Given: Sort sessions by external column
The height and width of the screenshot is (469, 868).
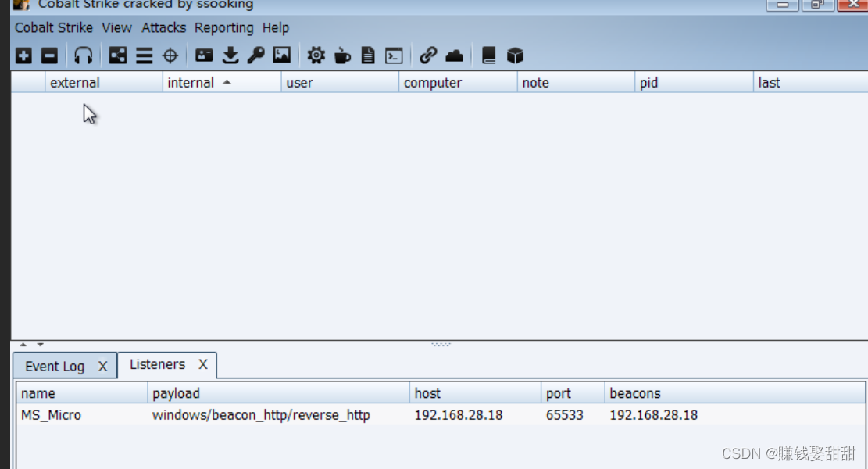Looking at the screenshot, I should pyautogui.click(x=103, y=83).
